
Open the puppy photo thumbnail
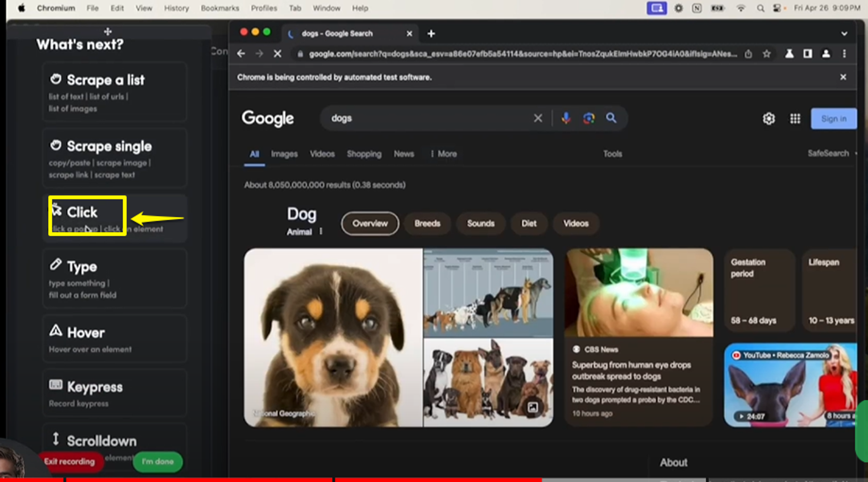333,338
